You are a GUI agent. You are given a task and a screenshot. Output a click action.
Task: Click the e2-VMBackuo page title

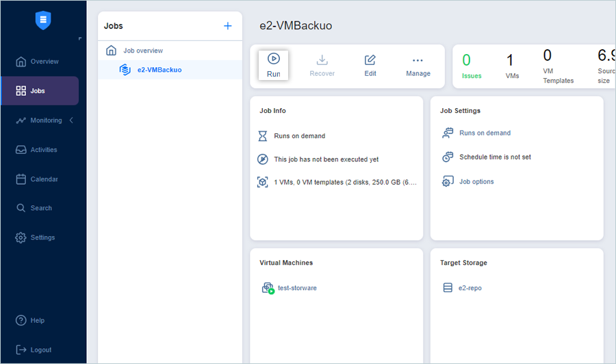click(x=296, y=25)
